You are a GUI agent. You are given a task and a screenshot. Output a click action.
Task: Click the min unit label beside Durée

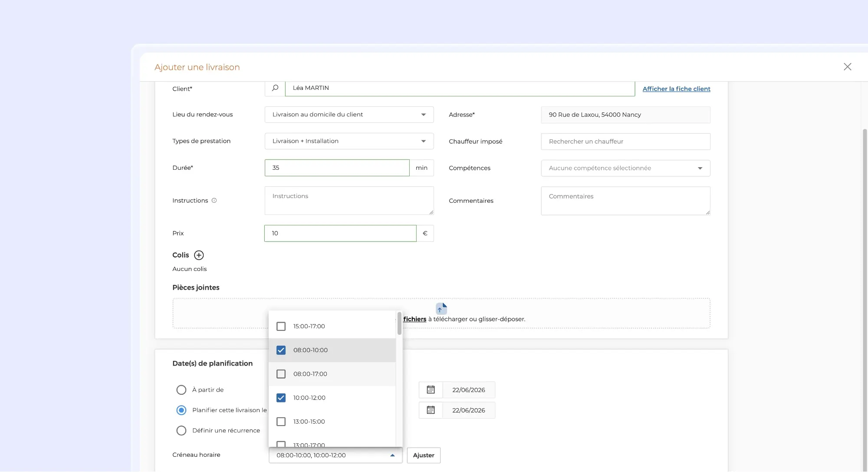pos(421,168)
